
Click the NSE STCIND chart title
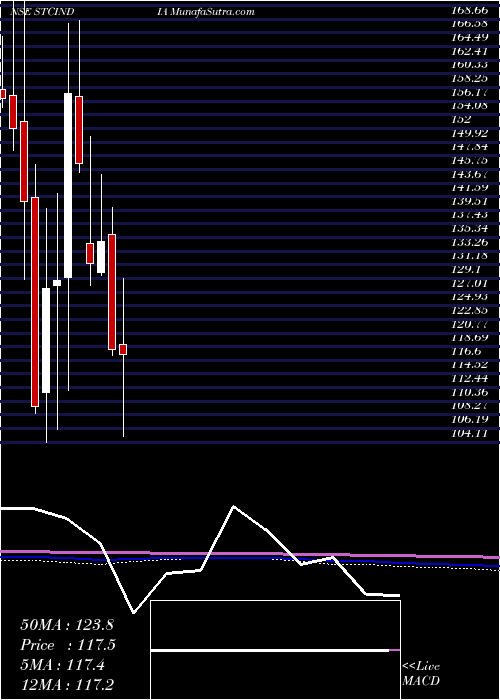point(42,12)
